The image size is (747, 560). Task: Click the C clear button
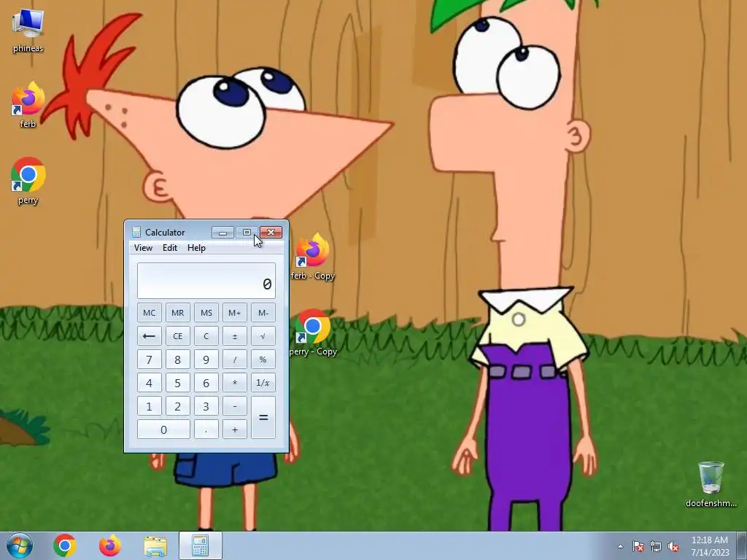point(206,336)
